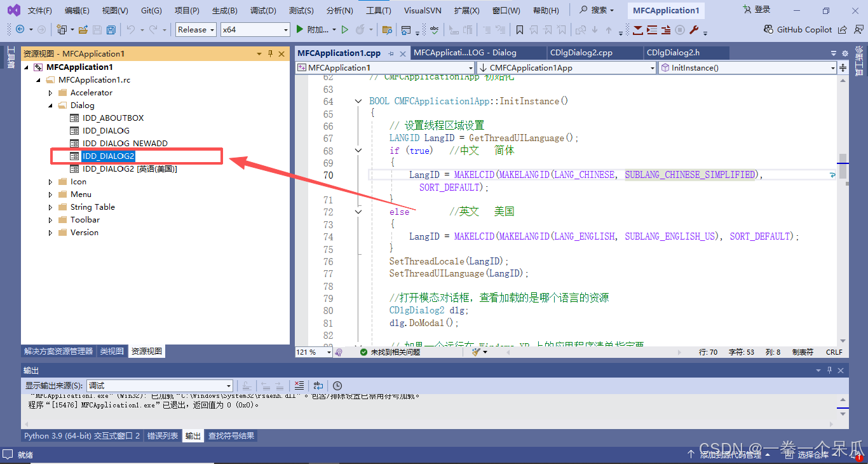This screenshot has height=464, width=868.
Task: Open the Git(G) menu
Action: coord(151,11)
